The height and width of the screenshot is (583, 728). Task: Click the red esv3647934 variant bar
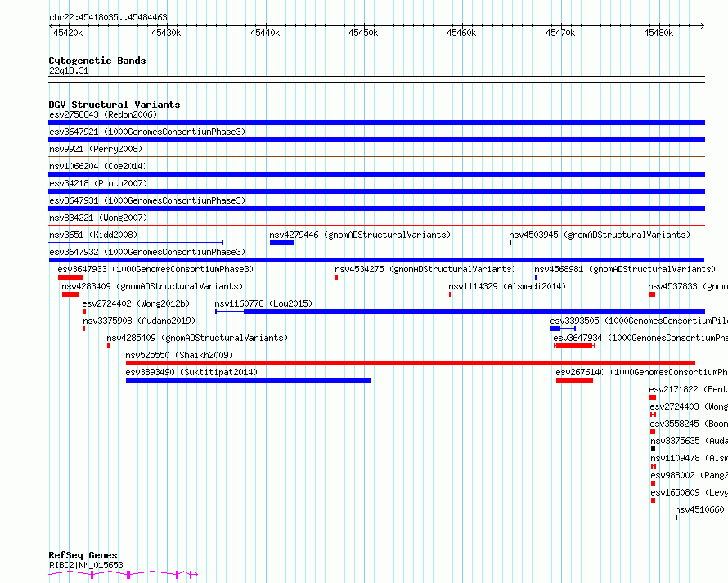[x=575, y=346]
